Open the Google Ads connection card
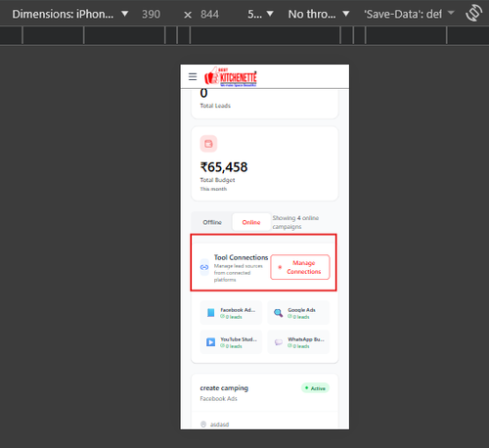Screen dimensions: 489x448 pyautogui.click(x=298, y=313)
